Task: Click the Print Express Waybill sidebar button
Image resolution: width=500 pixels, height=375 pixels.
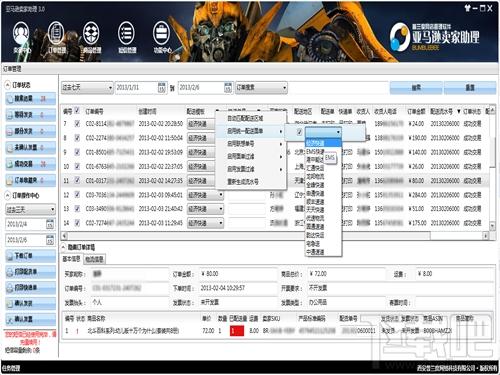Action: click(x=30, y=287)
